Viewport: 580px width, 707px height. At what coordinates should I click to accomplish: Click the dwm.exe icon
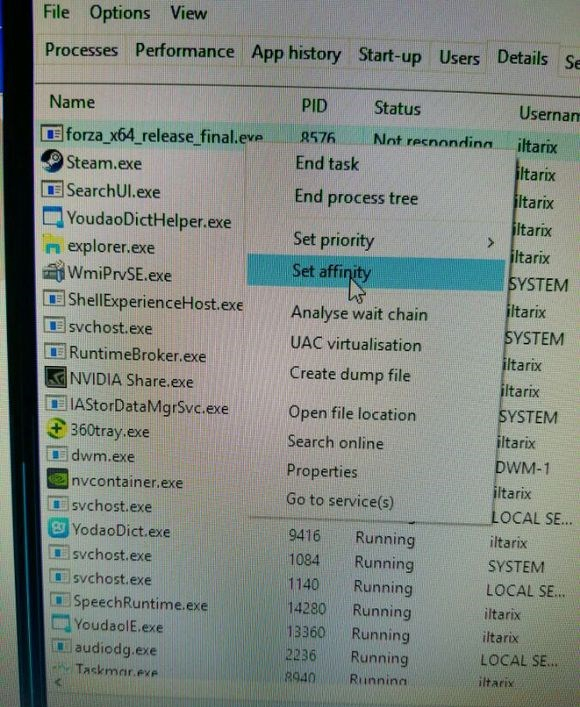click(57, 454)
